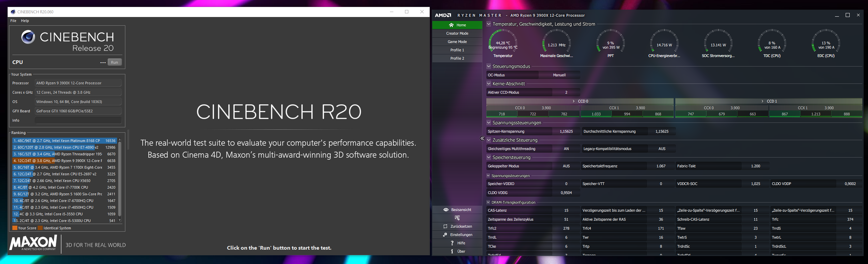This screenshot has height=264, width=868.
Task: Select Profile 2 in Ryzen Master
Action: (457, 58)
